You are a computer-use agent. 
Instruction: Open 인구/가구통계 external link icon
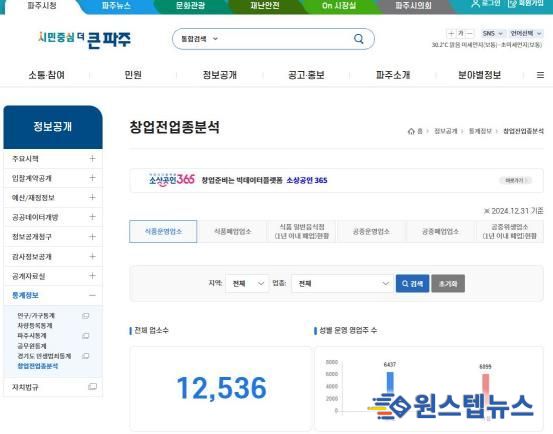(86, 316)
